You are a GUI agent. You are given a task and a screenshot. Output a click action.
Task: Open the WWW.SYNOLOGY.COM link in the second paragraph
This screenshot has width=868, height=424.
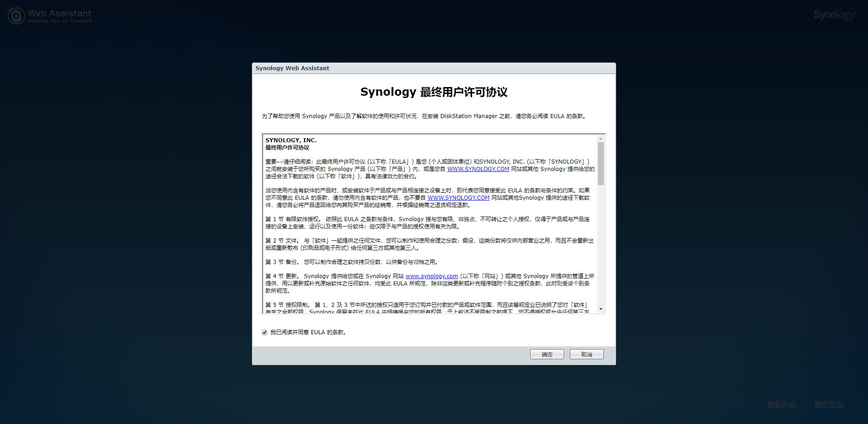(458, 197)
